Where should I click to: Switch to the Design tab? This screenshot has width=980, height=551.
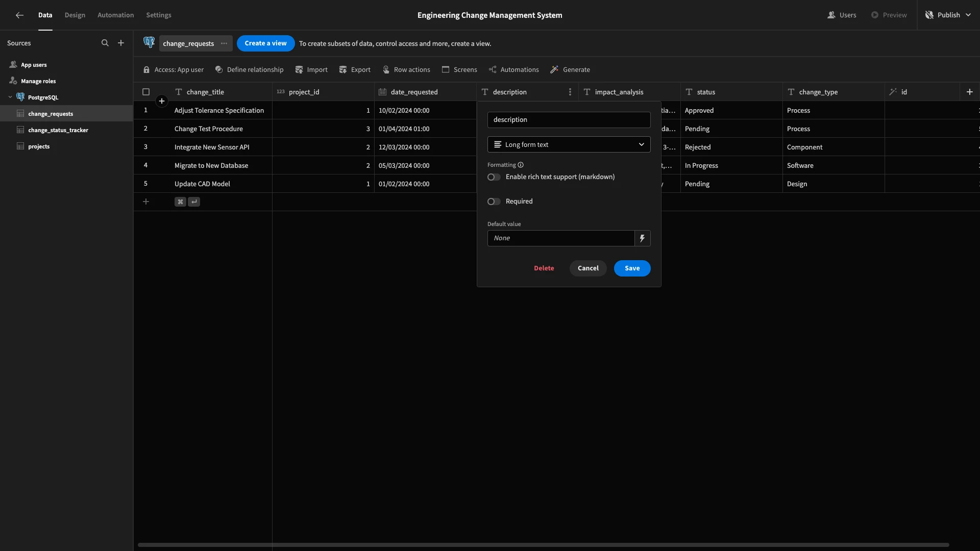click(x=75, y=15)
